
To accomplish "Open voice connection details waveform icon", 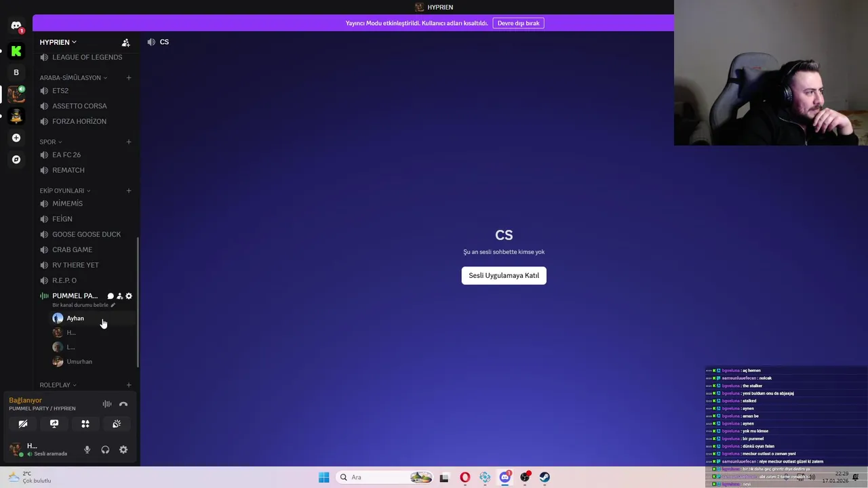I will tap(107, 404).
